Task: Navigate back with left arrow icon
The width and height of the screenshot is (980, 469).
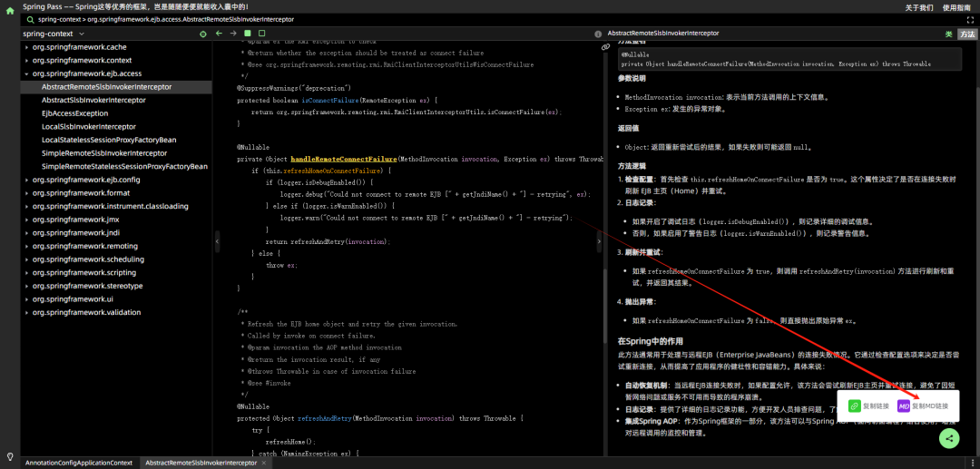Action: click(218, 33)
